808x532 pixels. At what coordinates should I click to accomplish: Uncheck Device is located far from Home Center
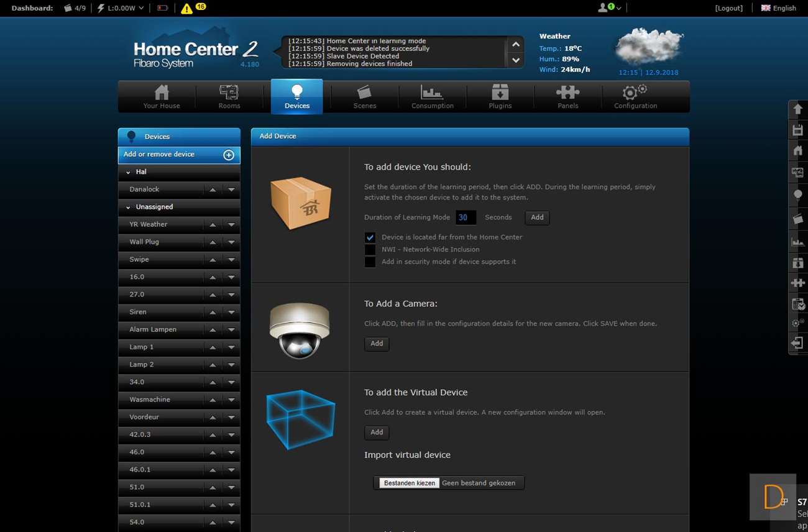pyautogui.click(x=370, y=237)
